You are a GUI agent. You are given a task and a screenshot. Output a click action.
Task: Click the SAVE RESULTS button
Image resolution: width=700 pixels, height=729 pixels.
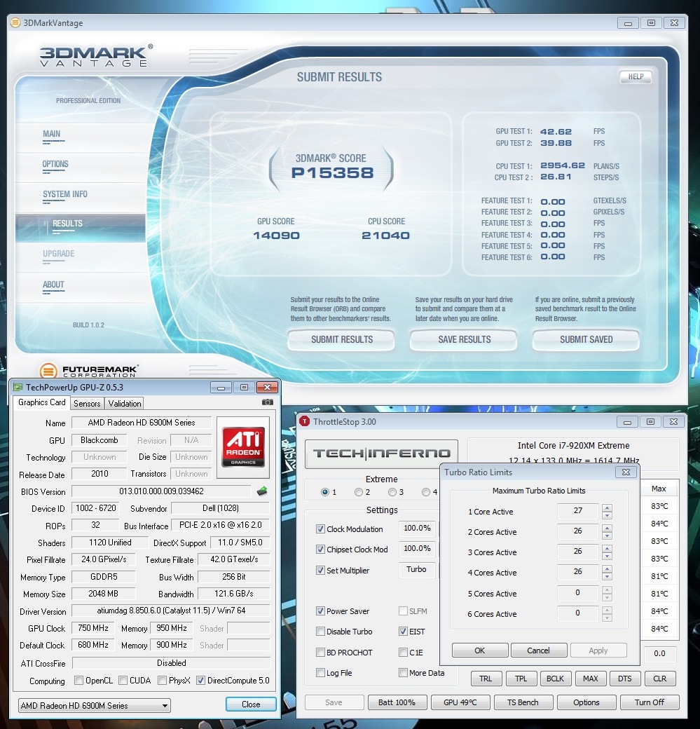tap(464, 339)
